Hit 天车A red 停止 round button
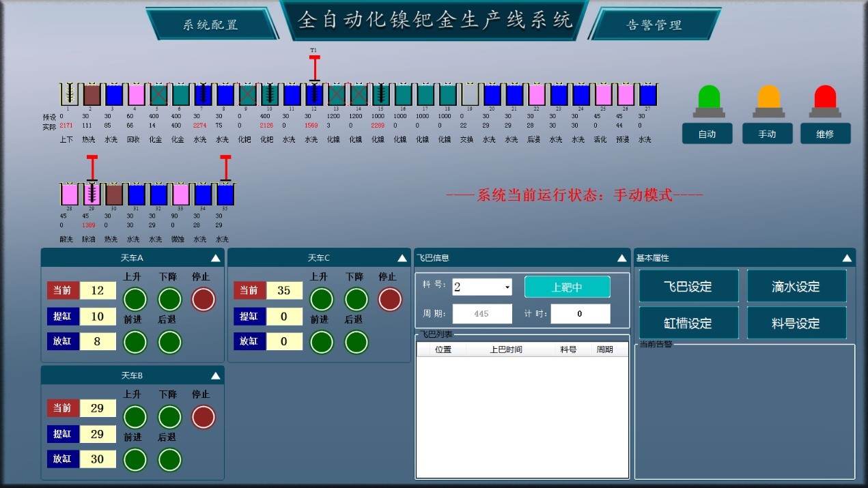Image resolution: width=868 pixels, height=488 pixels. pyautogui.click(x=204, y=299)
